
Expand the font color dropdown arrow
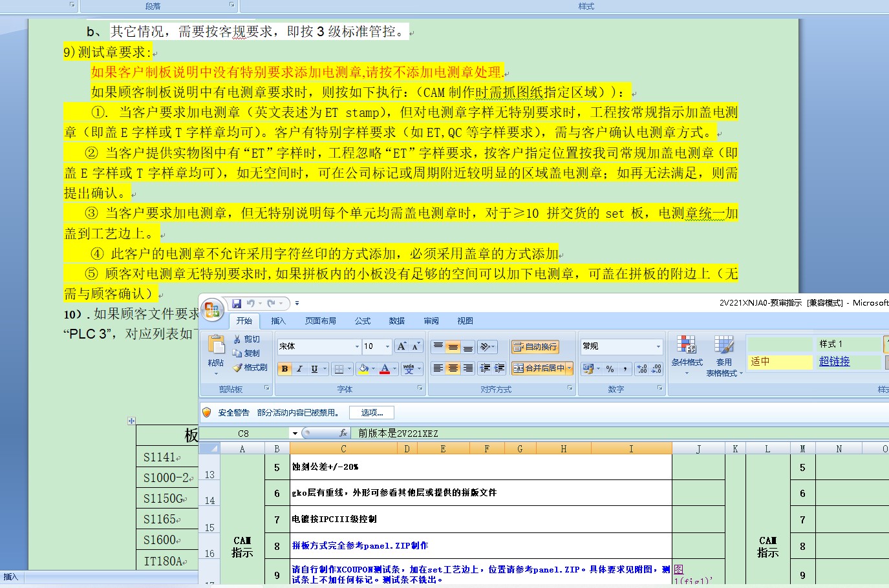[x=395, y=368]
